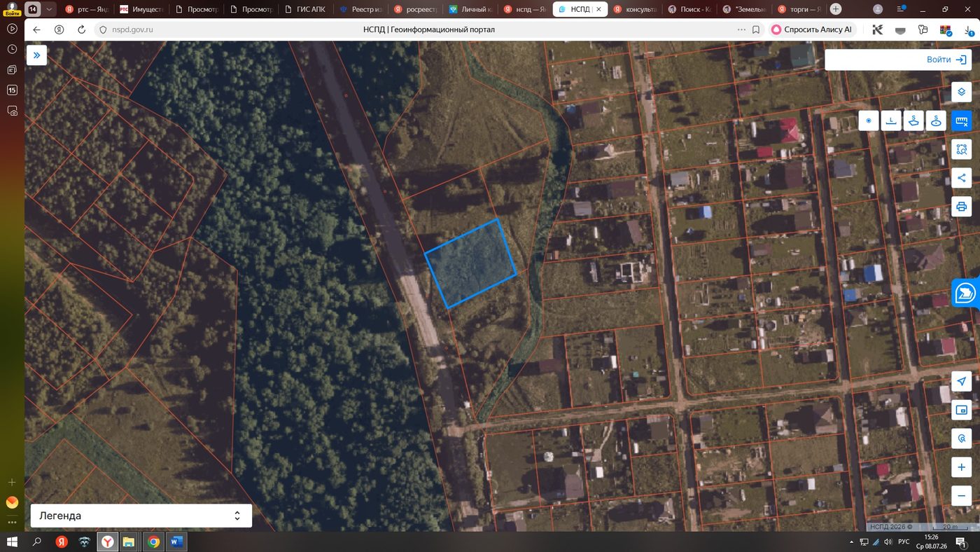Locate my position with the arrow icon
980x552 pixels.
961,381
